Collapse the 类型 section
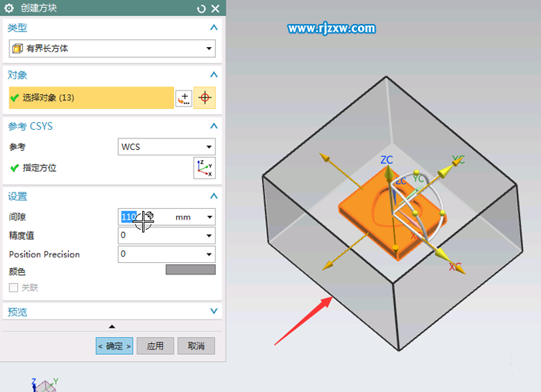Image resolution: width=541 pixels, height=392 pixels. [214, 27]
